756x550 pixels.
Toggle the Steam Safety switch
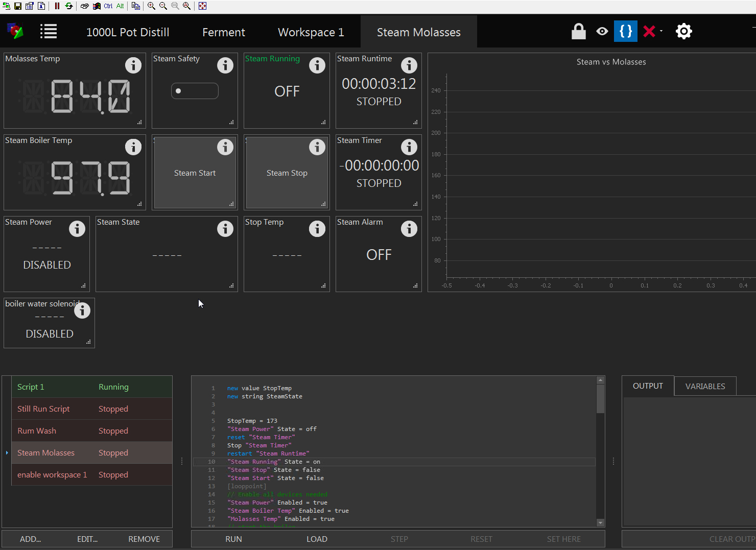click(x=195, y=91)
